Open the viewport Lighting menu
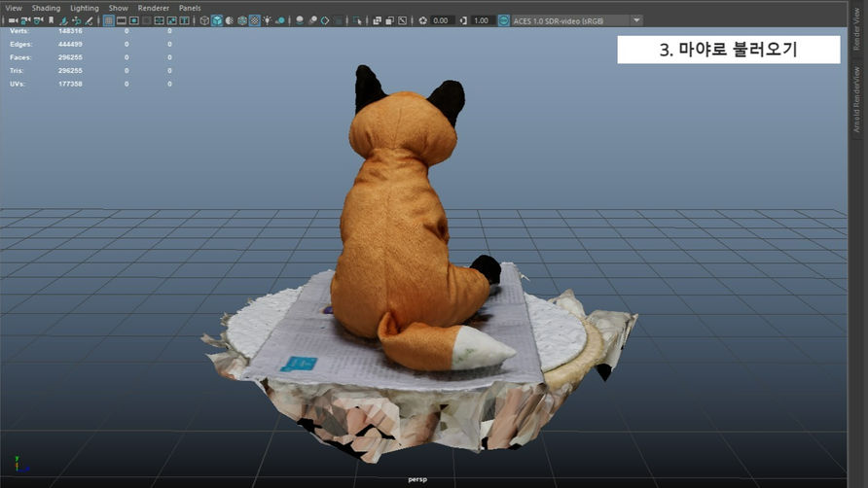Screen dimensions: 868x488 (84, 8)
